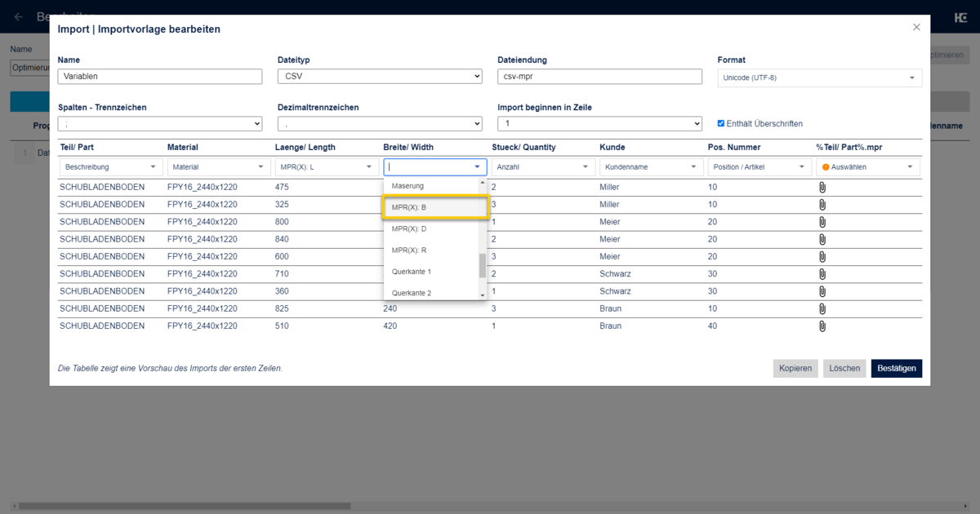980x514 pixels.
Task: Click the back arrow in top bar
Action: (x=18, y=16)
